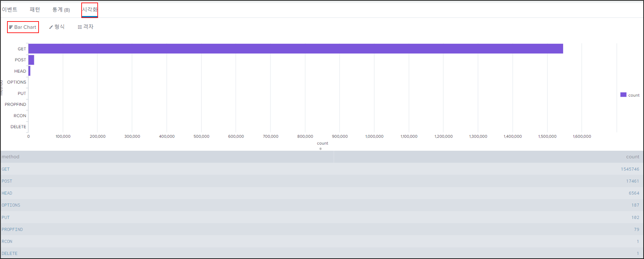Click HEAD in the results table
The height and width of the screenshot is (259, 644).
(x=7, y=193)
